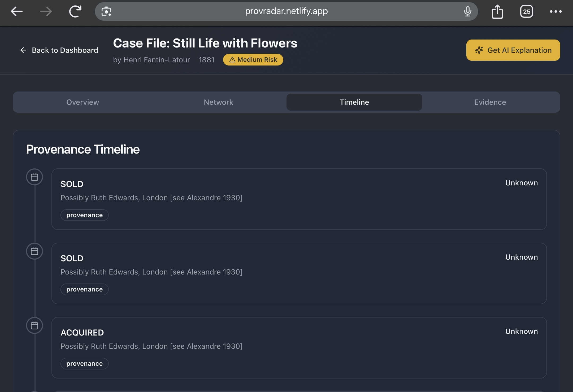This screenshot has width=573, height=392.
Task: Open the tab switcher showing 25
Action: [527, 11]
